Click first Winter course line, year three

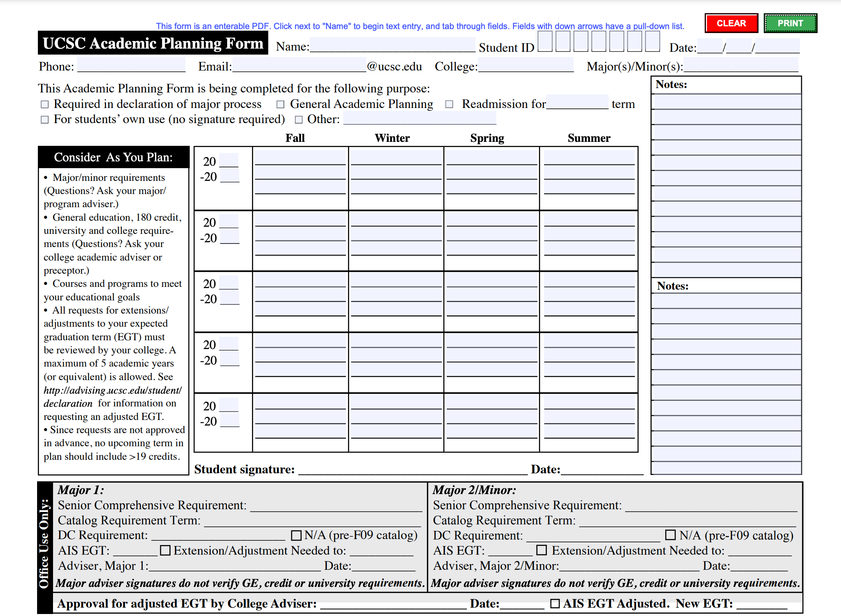pyautogui.click(x=396, y=280)
